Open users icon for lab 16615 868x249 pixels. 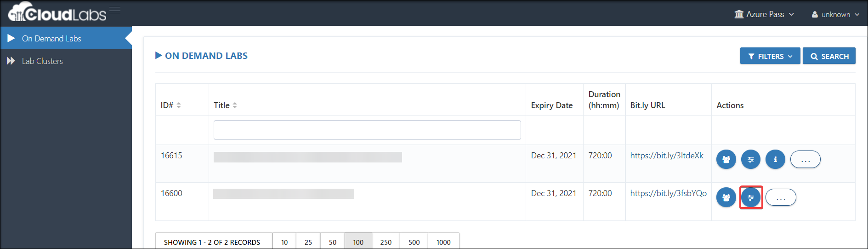coord(726,160)
